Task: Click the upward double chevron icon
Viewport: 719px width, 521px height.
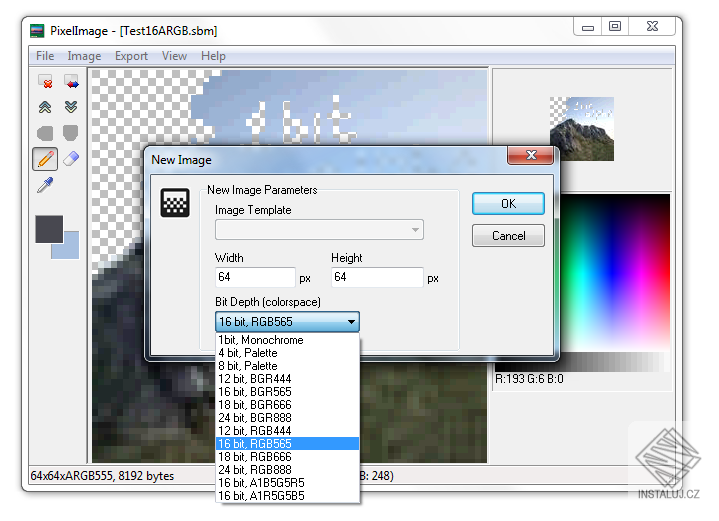Action: pos(45,107)
